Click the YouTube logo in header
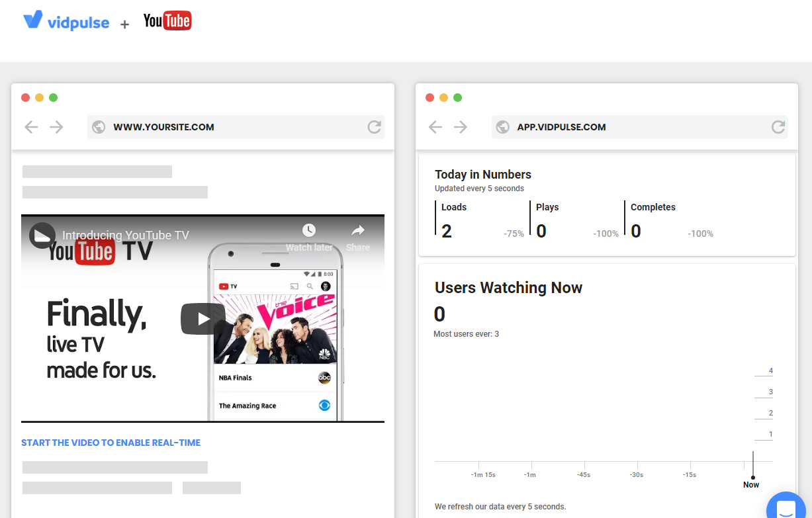Viewport: 812px width, 518px height. 167,21
